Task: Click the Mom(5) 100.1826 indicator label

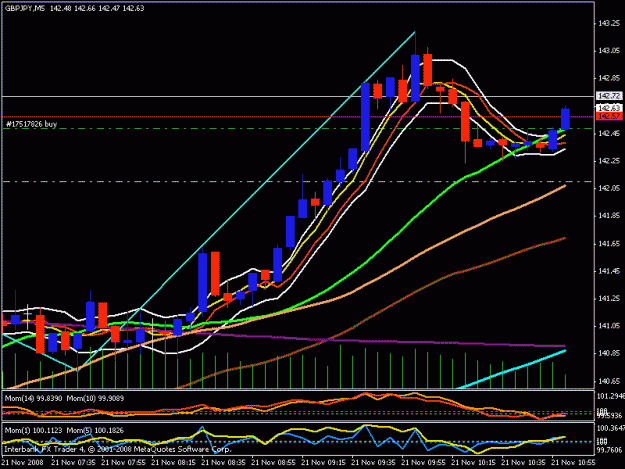Action: tap(95, 430)
